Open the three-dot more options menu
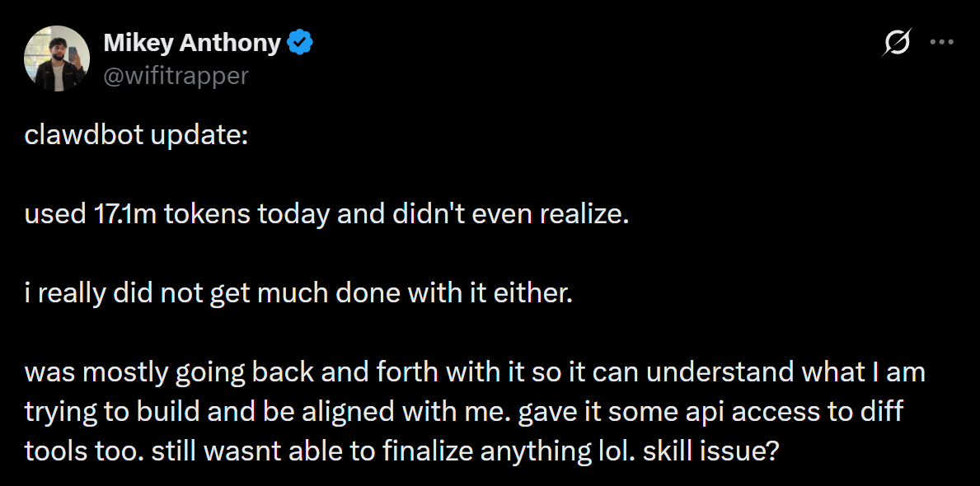980x486 pixels. pos(941,42)
